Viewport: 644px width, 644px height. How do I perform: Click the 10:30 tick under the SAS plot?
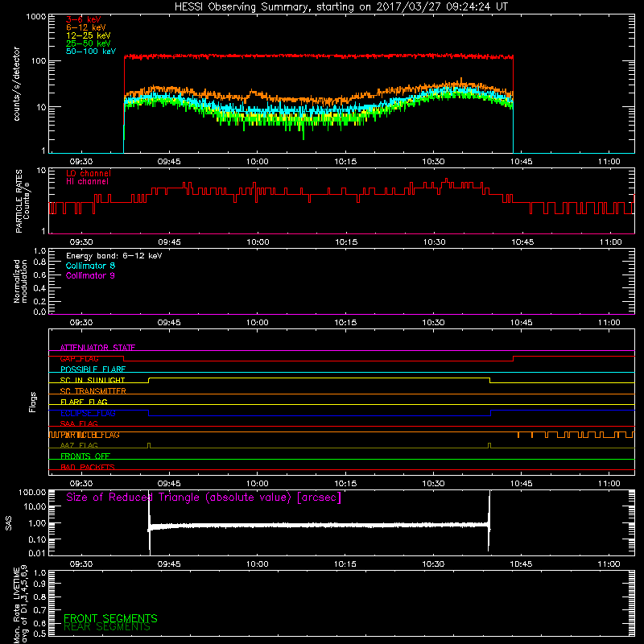(433, 564)
